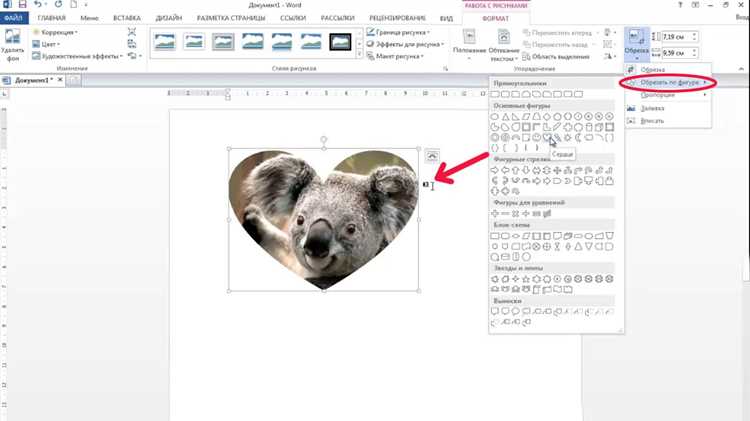Open the Picture Border (Граница рисунка) dropdown
Image resolution: width=750 pixels, height=421 pixels.
(398, 33)
